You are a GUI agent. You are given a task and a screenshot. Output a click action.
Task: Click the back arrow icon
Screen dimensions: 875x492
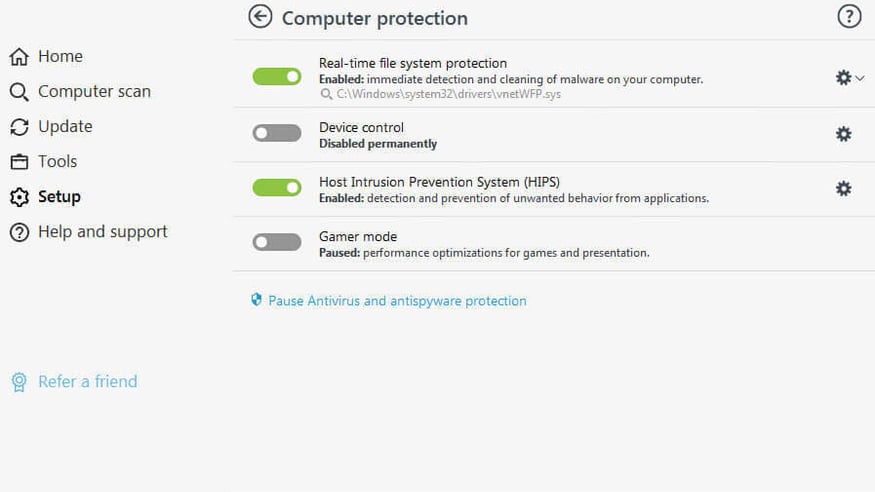coord(260,16)
